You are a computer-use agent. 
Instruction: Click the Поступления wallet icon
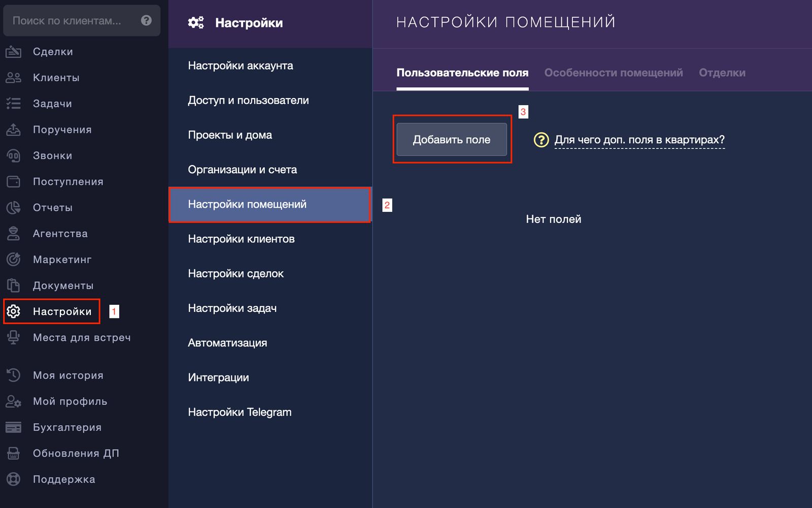coord(14,181)
